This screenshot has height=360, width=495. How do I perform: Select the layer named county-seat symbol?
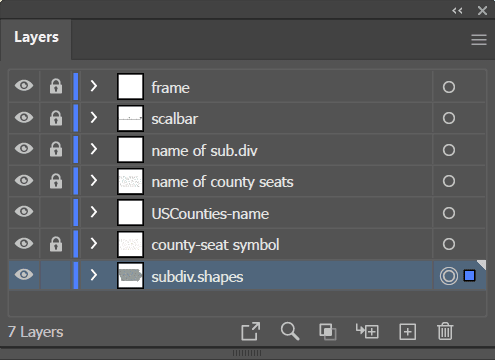pyautogui.click(x=215, y=245)
